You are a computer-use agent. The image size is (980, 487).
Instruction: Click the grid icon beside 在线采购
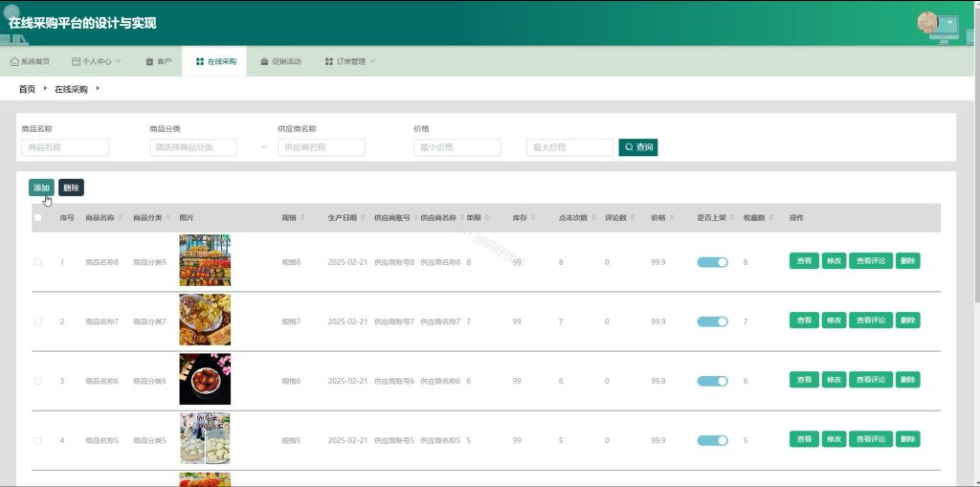coord(200,62)
